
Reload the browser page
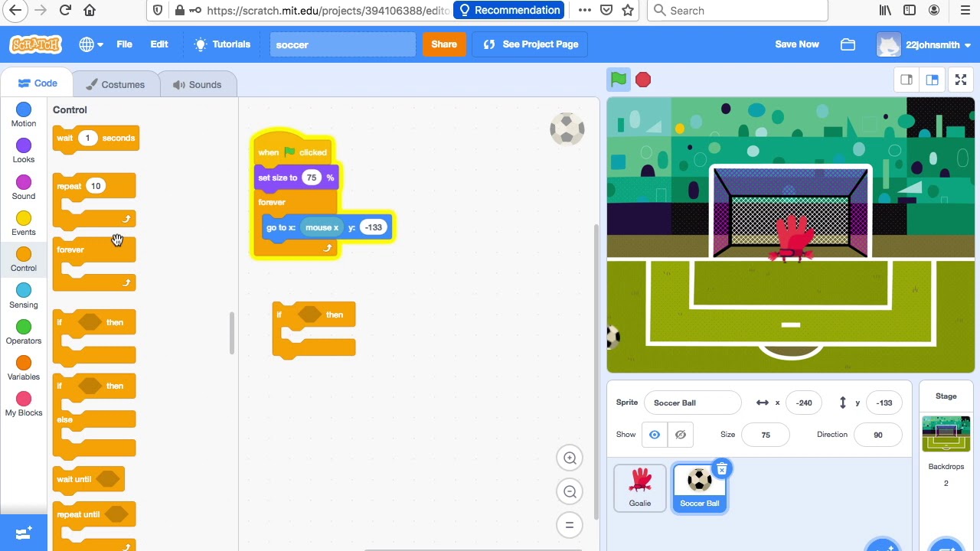65,11
